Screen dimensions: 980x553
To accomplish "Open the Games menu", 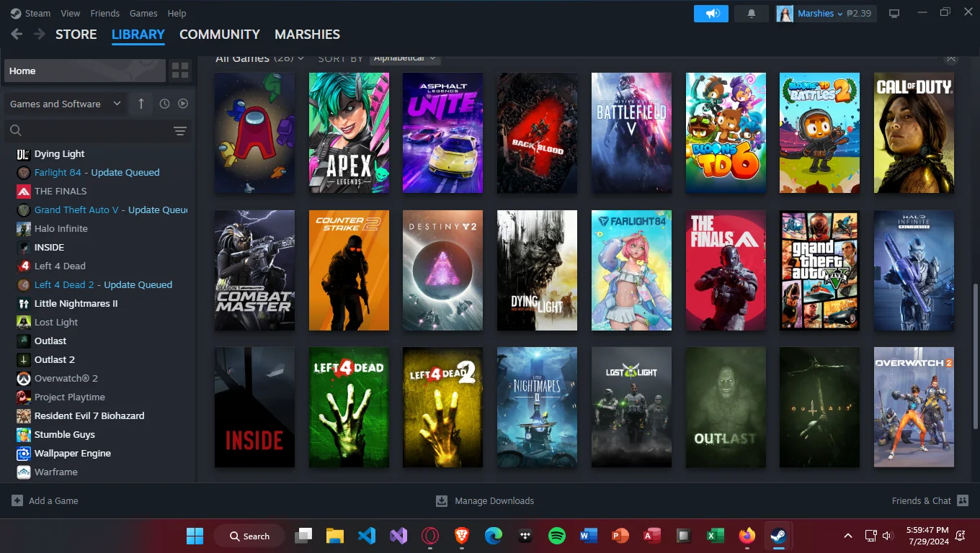I will click(143, 13).
